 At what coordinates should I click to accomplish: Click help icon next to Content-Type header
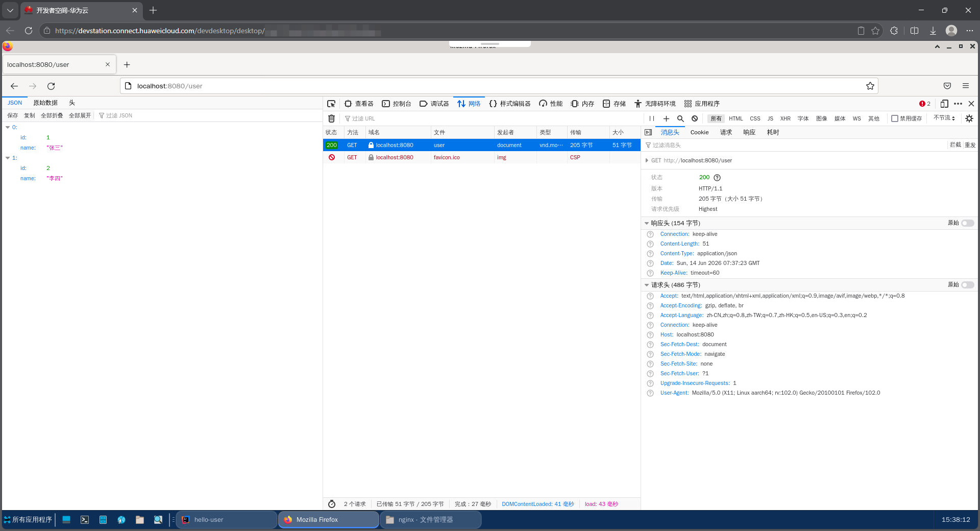pyautogui.click(x=650, y=254)
